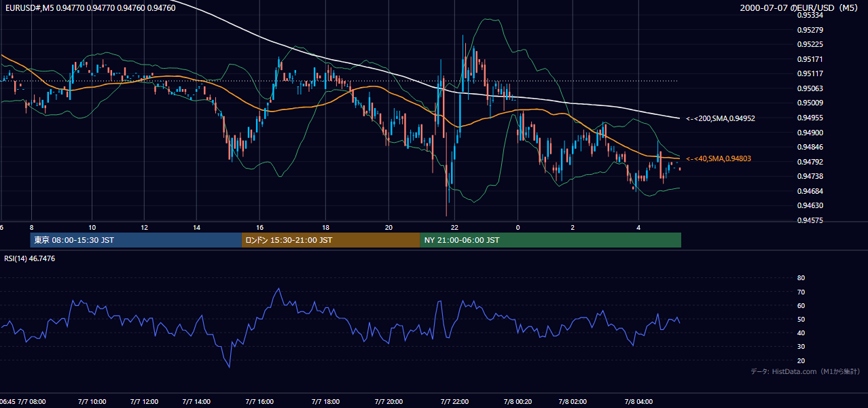Select the 2000-07-07 EUR/USD (M5) chart heading
The image size is (868, 408).
799,8
